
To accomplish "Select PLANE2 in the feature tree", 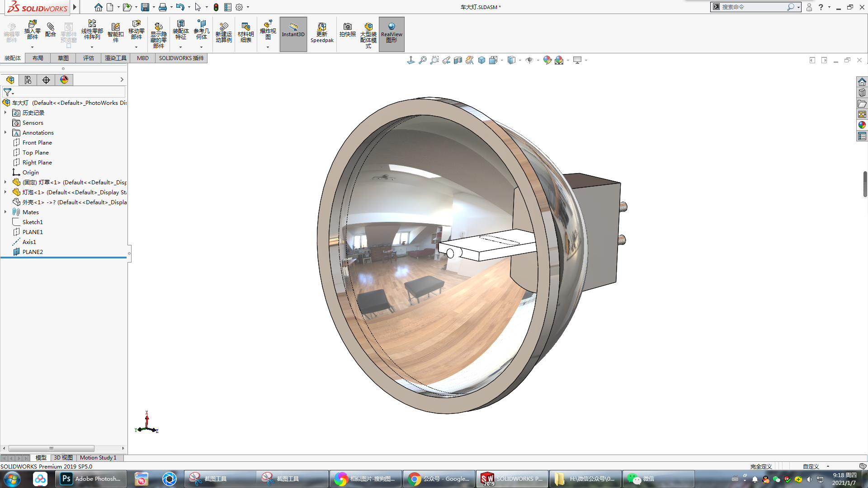I will point(33,252).
